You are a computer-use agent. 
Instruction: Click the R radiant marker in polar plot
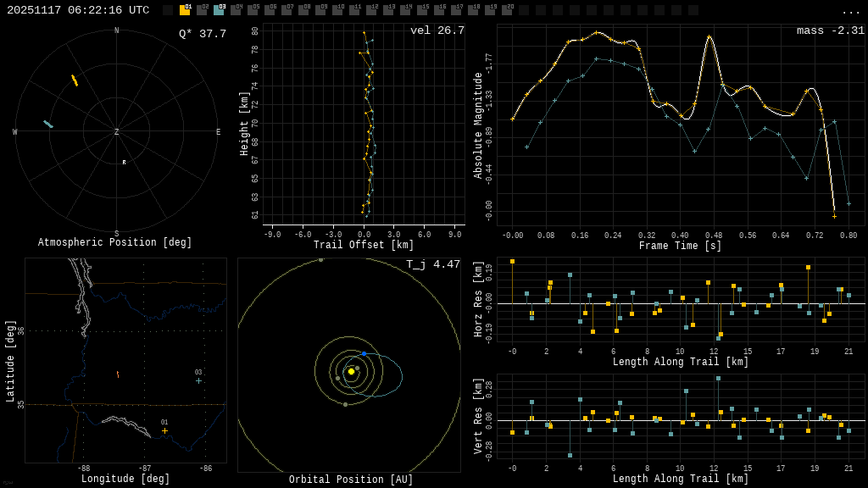tap(124, 163)
